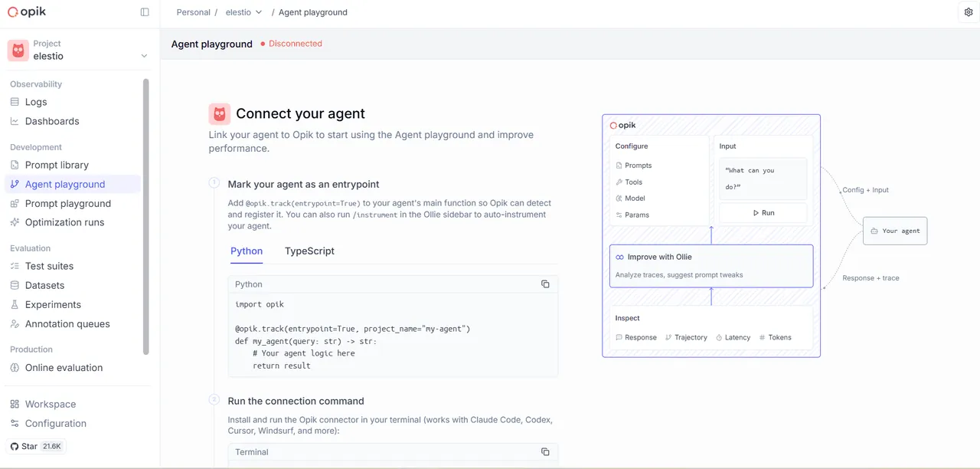The image size is (980, 469).
Task: Click the "Run the connection command" heading
Action: (x=296, y=401)
